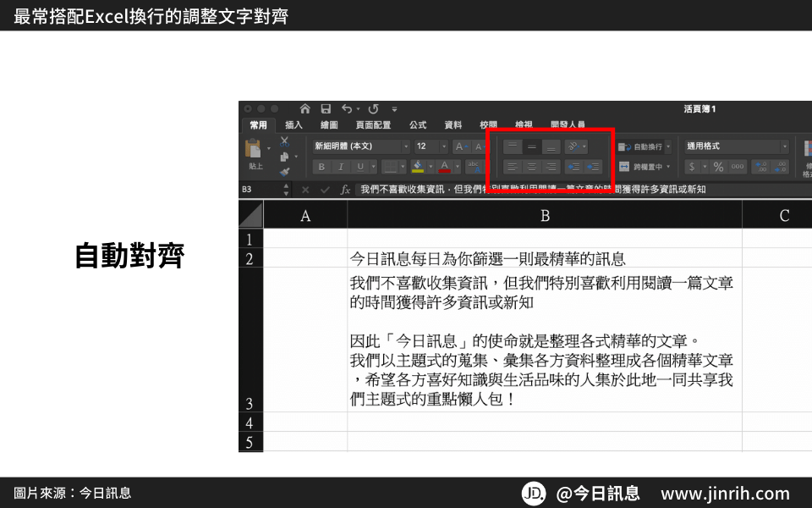Switch to the 常用 tab
Screen dimensions: 812x508
258,125
